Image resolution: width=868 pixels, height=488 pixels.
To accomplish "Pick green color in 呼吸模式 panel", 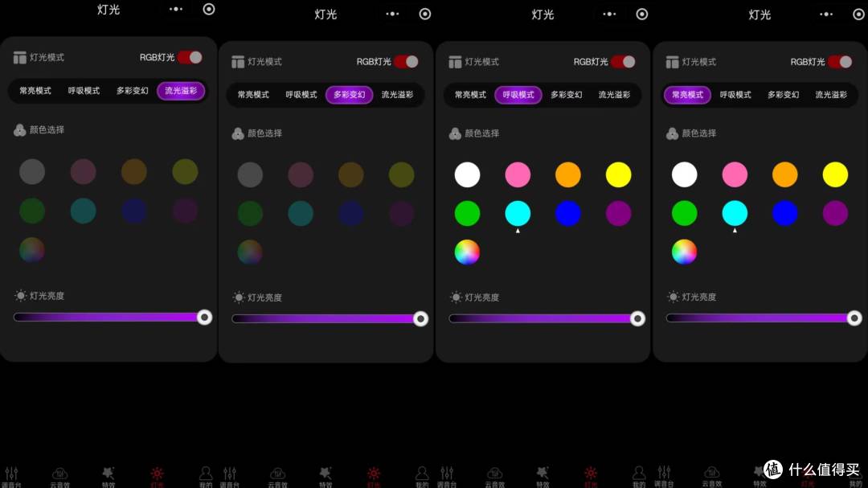I will tap(467, 213).
